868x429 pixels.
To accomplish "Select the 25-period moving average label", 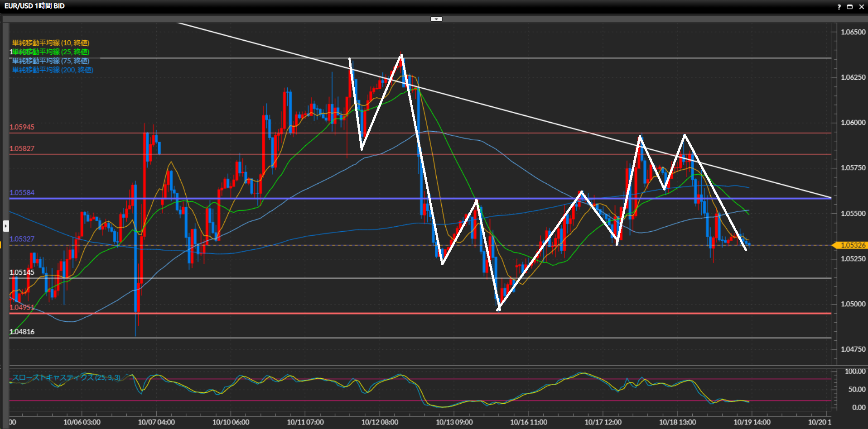I will pos(50,52).
